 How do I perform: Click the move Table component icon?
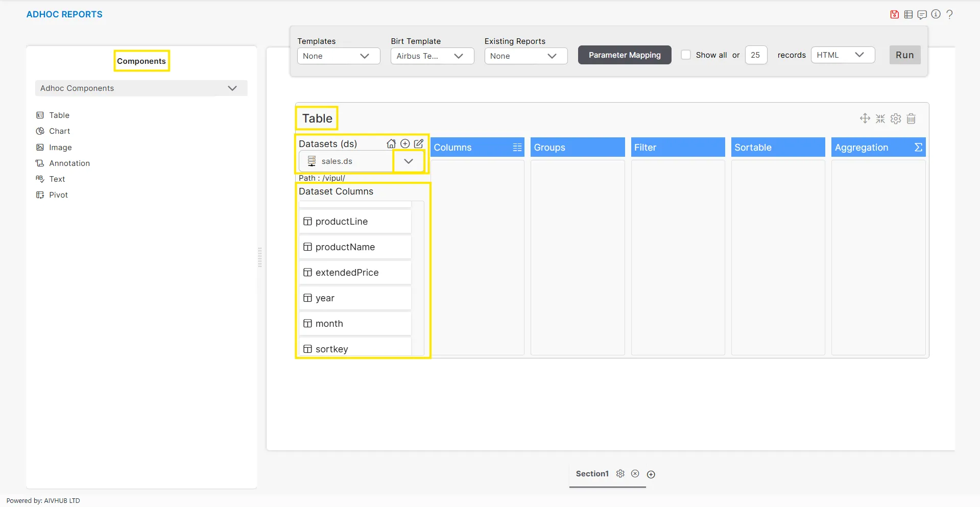pyautogui.click(x=865, y=118)
